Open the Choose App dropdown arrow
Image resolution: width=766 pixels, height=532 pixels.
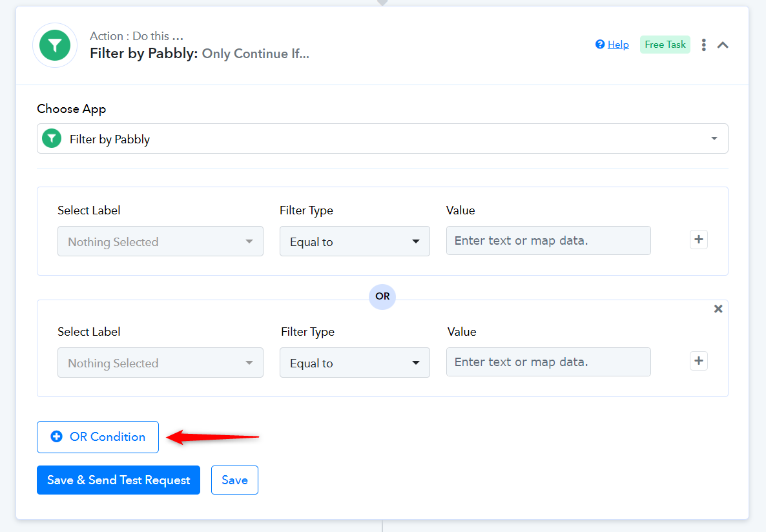tap(714, 139)
